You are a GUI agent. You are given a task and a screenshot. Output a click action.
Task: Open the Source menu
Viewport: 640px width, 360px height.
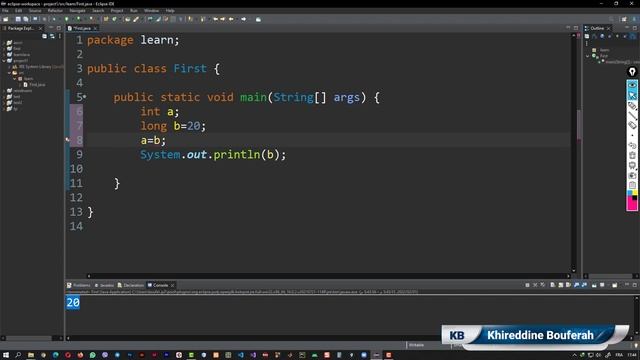click(x=35, y=11)
